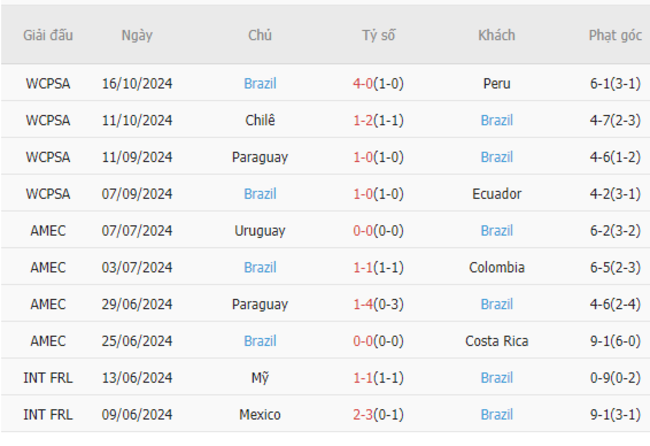Select the Tỷ số column header

pos(378,35)
